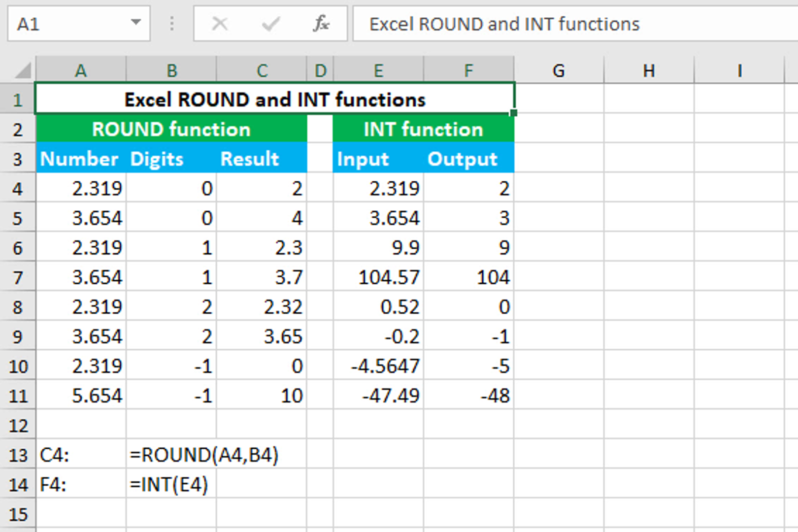This screenshot has height=532, width=798.
Task: Click cell C5 showing result 4
Action: pos(262,218)
